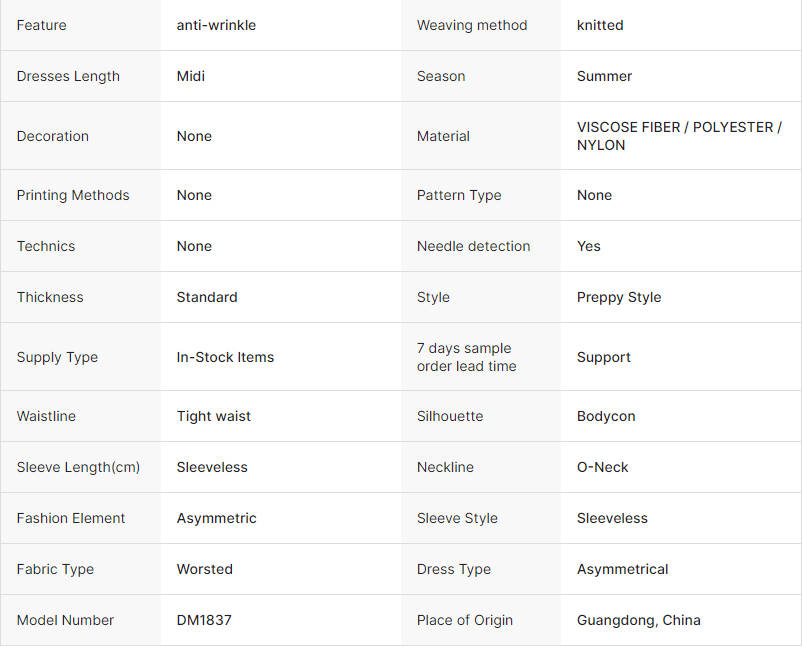Screen dimensions: 803x647
Task: Select the 'Worsted' fabric type value
Action: coord(204,569)
